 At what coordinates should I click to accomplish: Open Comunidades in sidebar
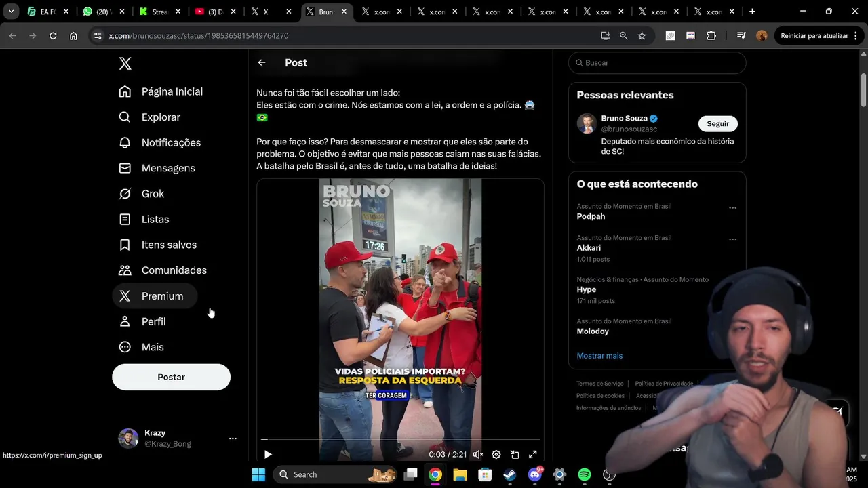(x=163, y=270)
